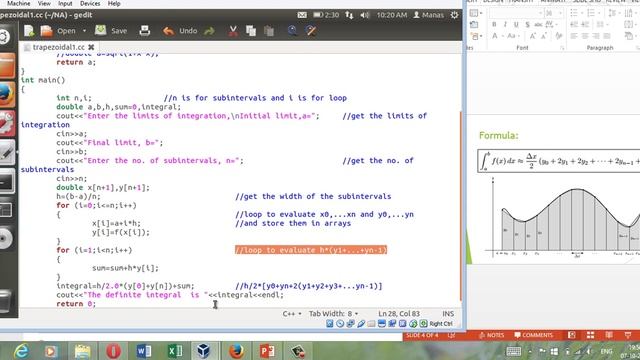Click the Paste icon in gedit toolbar
640x360 pixels.
click(269, 31)
